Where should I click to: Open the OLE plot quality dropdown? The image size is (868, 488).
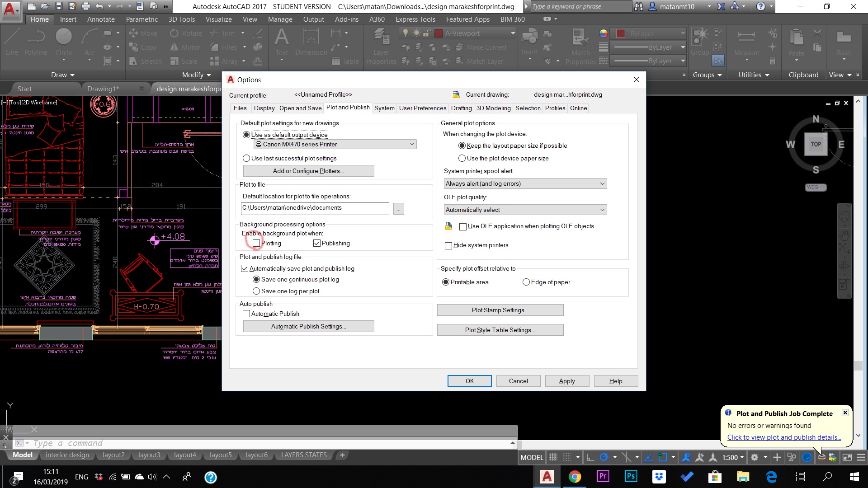(x=602, y=209)
